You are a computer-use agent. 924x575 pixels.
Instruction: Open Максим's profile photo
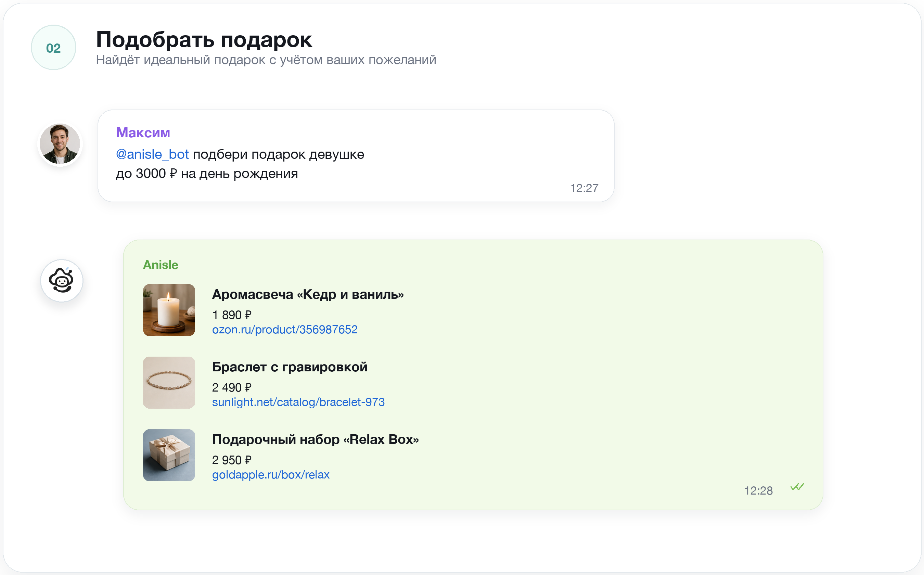tap(60, 144)
